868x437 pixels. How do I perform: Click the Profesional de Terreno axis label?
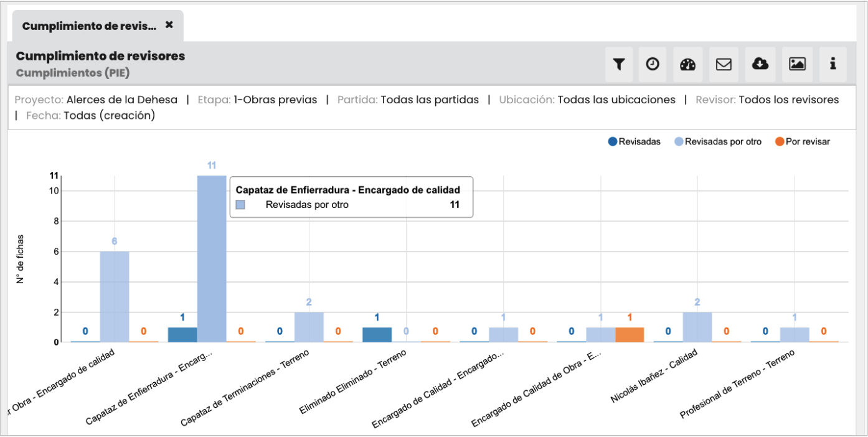[x=737, y=383]
